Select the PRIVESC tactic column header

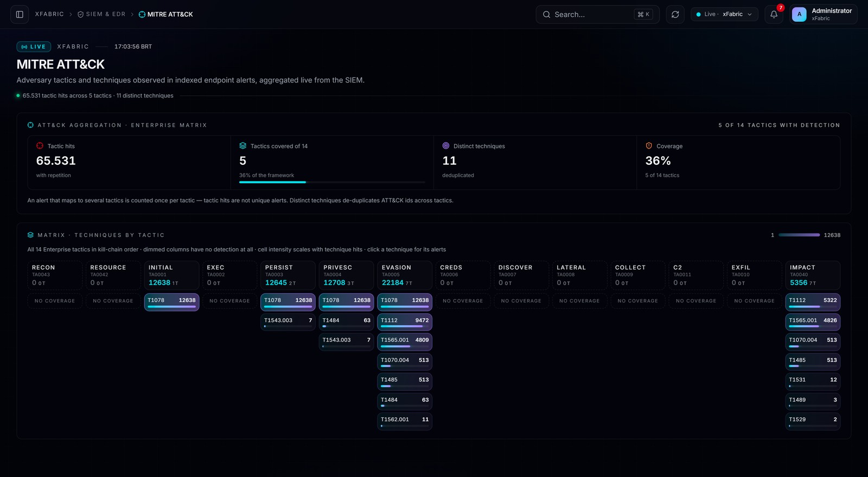tap(346, 275)
